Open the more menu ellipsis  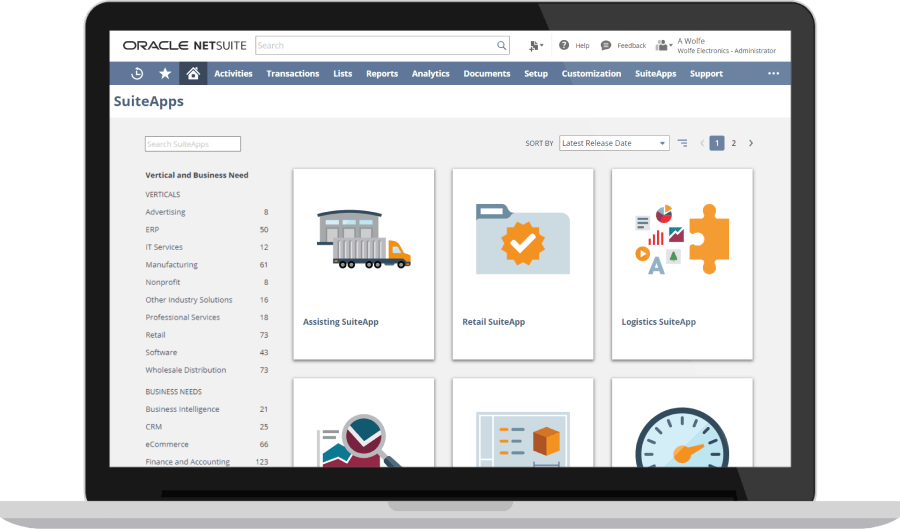(774, 73)
